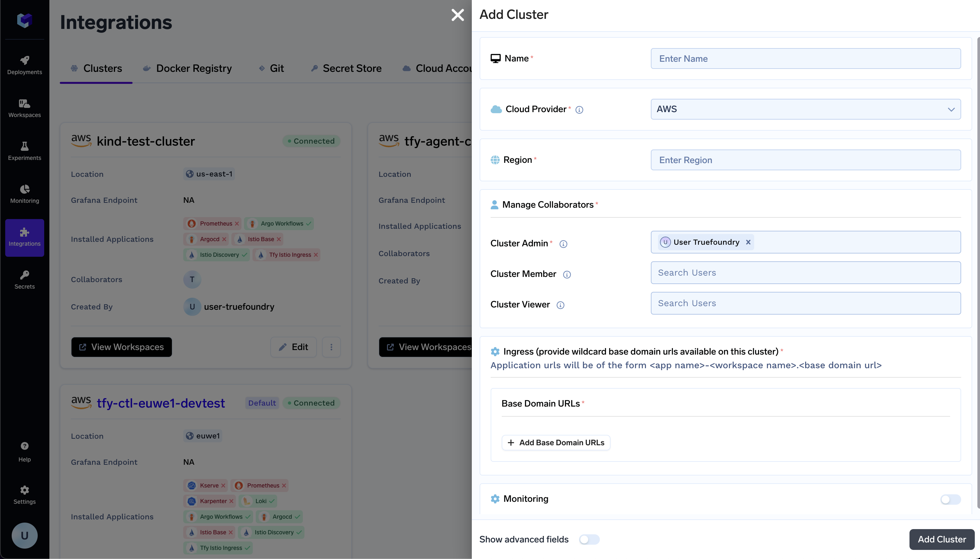
Task: Click the Cluster Admin info icon
Action: (563, 244)
